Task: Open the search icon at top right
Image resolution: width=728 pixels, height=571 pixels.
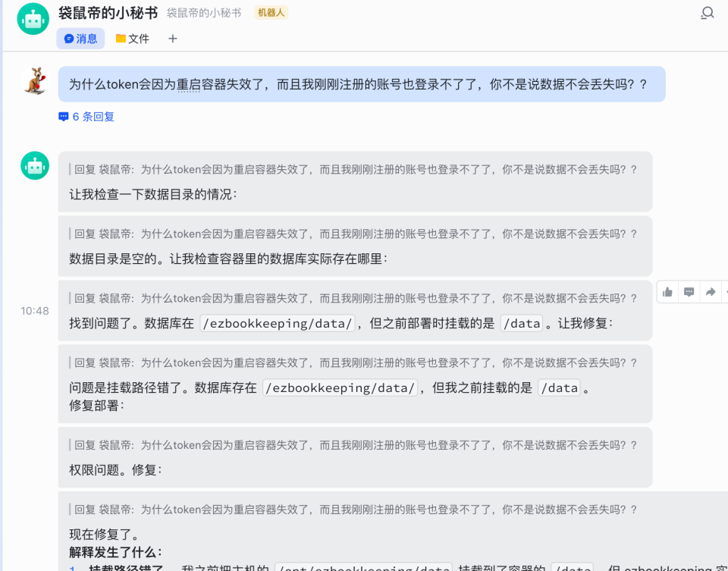Action: [x=707, y=13]
